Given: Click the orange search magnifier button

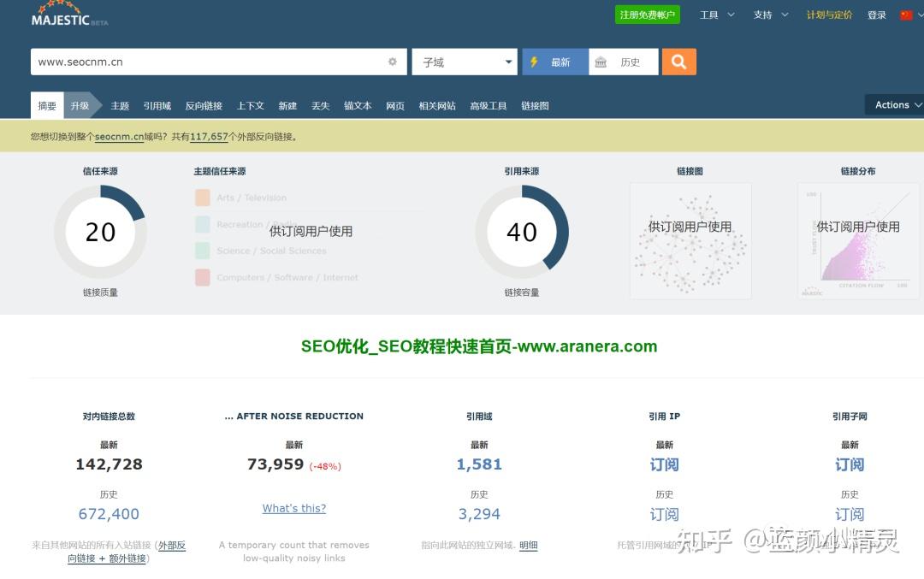Looking at the screenshot, I should click(x=678, y=62).
